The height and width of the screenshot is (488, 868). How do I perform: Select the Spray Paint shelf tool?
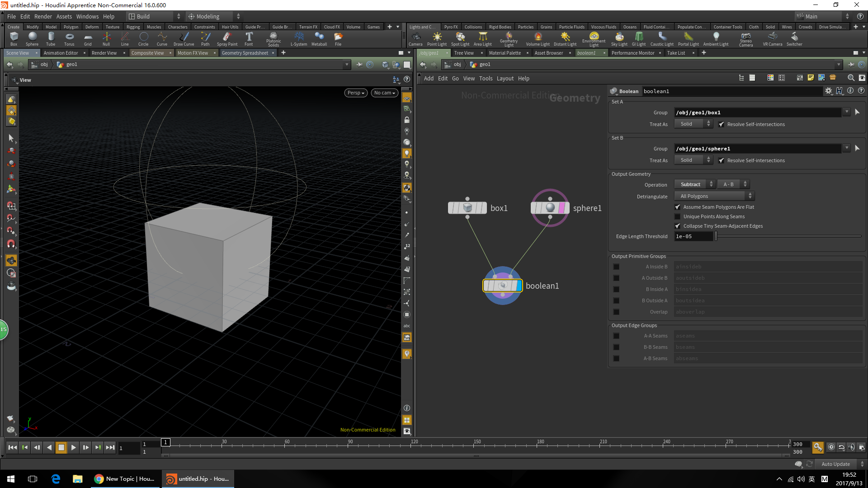point(227,39)
